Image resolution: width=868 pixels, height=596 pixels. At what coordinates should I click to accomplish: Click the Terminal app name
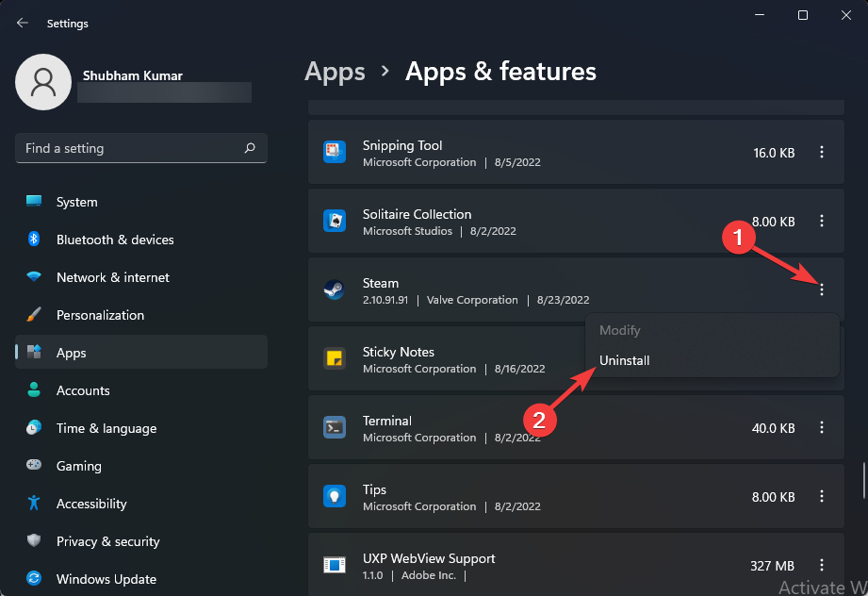387,421
